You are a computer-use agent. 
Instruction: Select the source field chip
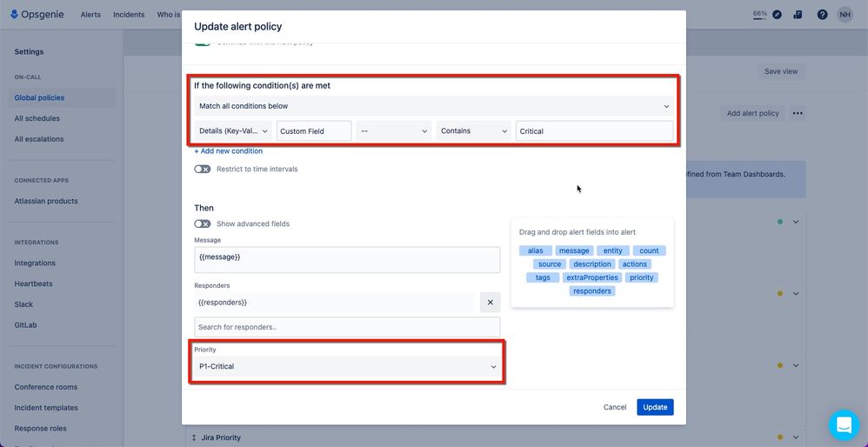[550, 264]
